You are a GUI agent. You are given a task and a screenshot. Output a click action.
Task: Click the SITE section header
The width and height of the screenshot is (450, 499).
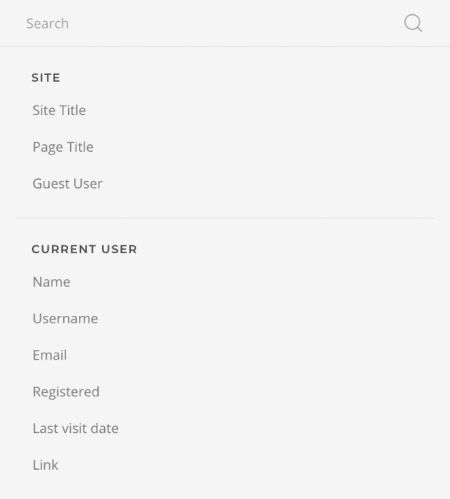coord(46,78)
